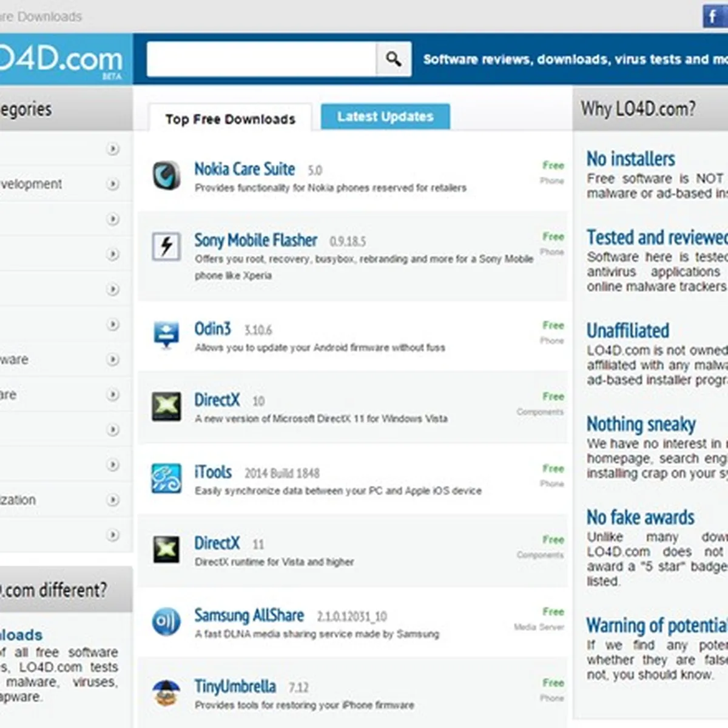The width and height of the screenshot is (728, 728).
Task: Open Sony Mobile Flasher title link
Action: (x=255, y=240)
